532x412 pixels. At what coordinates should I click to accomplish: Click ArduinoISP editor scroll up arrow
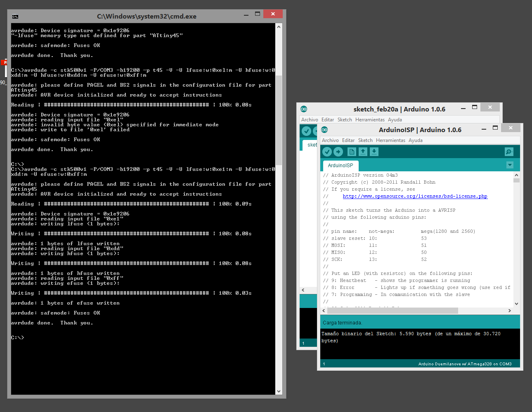pyautogui.click(x=517, y=175)
